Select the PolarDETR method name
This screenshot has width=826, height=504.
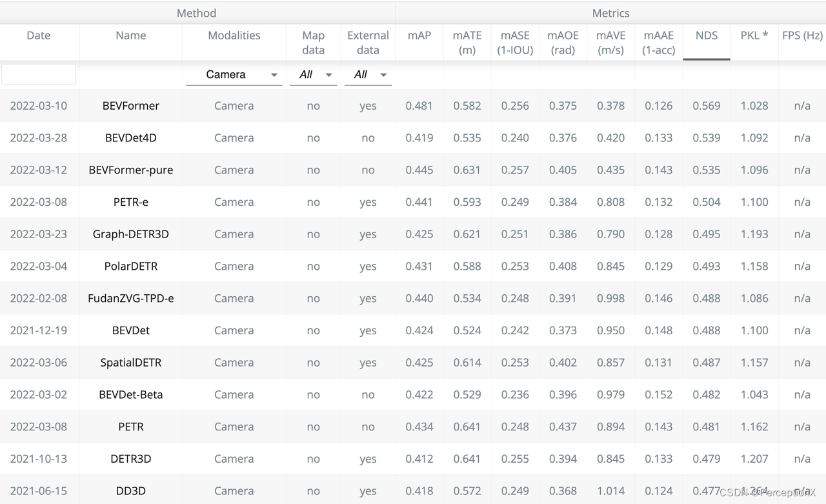pos(131,267)
